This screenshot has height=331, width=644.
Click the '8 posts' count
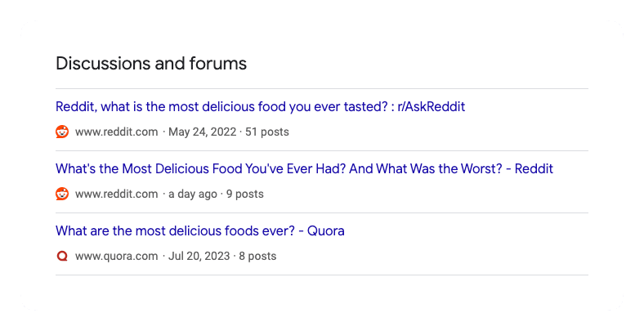257,256
